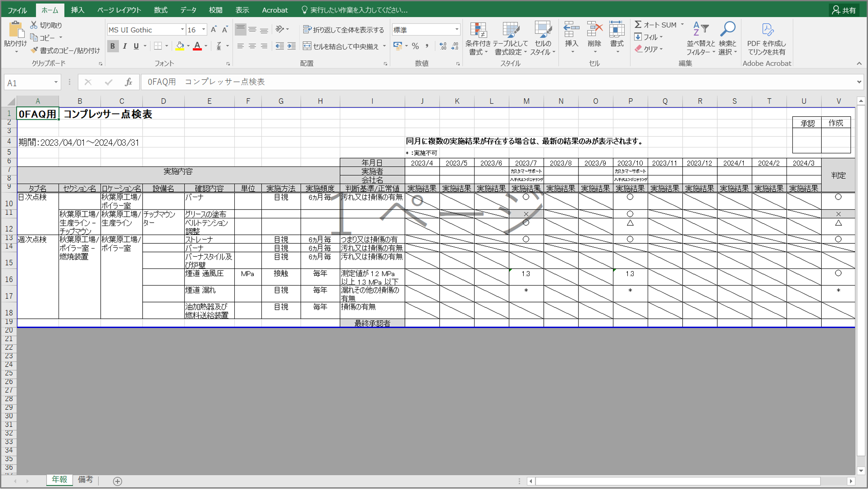Add a new sheet with plus button
Screen dimensions: 868x489
(118, 481)
